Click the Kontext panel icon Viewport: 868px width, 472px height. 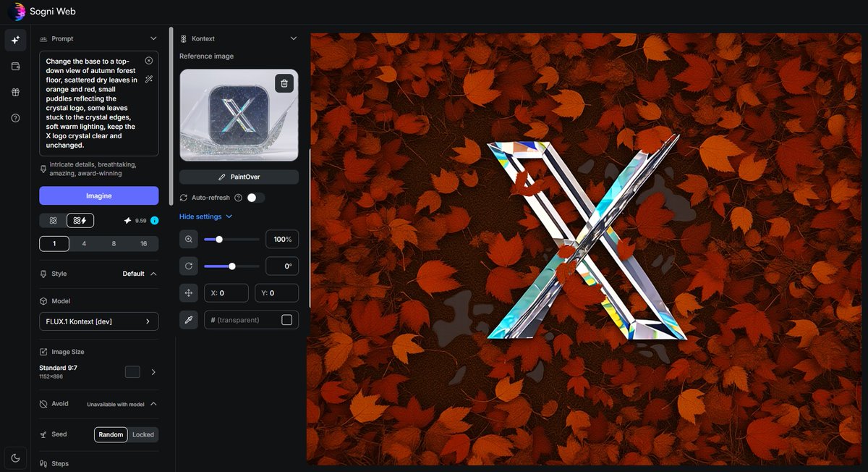pos(184,38)
